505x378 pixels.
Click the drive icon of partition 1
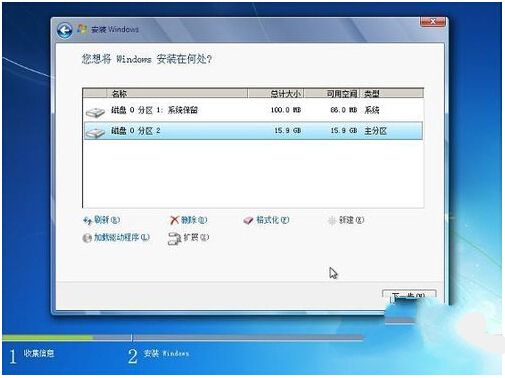coord(95,112)
